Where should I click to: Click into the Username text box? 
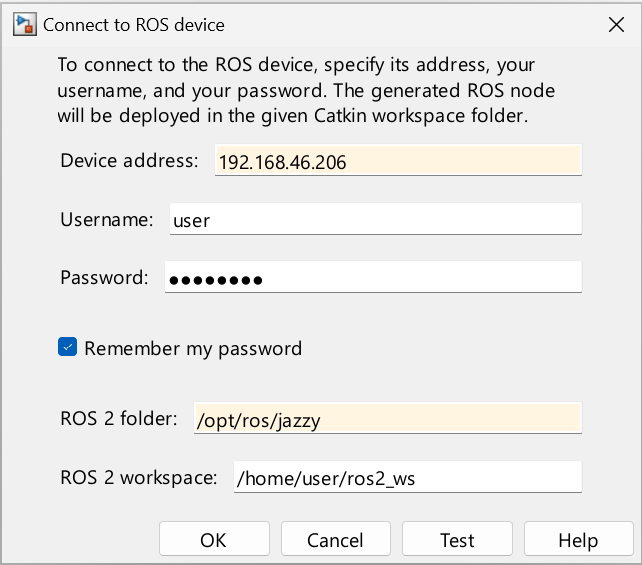point(375,219)
